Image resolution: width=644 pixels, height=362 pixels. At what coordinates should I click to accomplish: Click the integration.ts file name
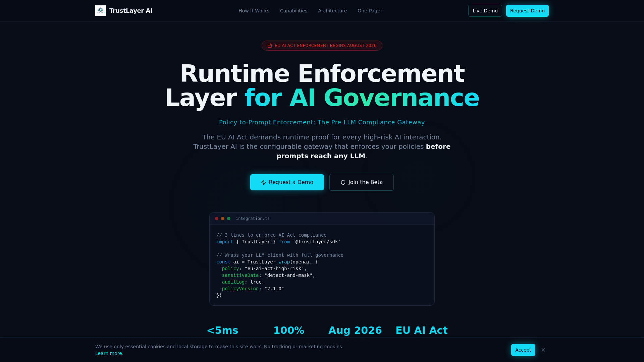[x=253, y=219]
